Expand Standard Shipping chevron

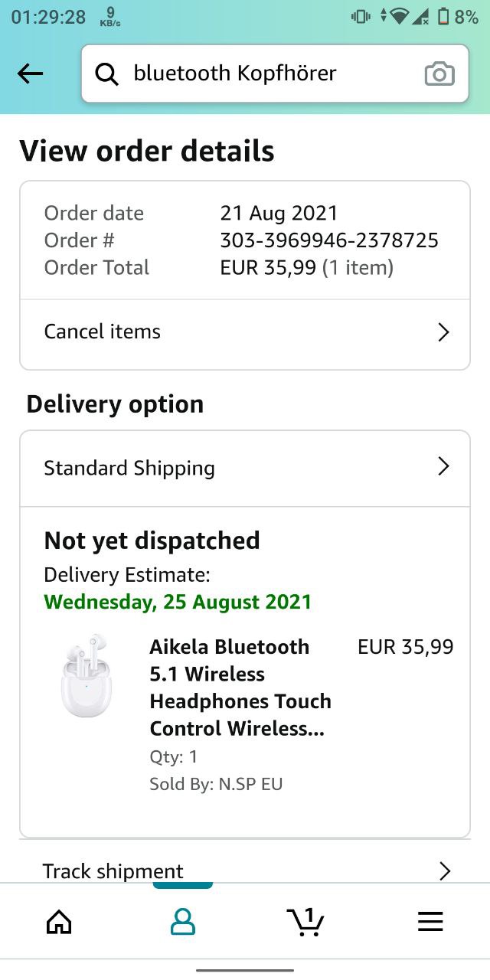[x=443, y=467]
